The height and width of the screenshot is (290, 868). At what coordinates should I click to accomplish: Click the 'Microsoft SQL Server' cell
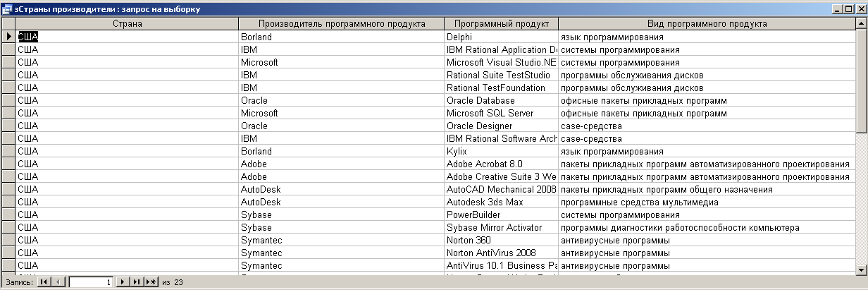click(x=502, y=113)
